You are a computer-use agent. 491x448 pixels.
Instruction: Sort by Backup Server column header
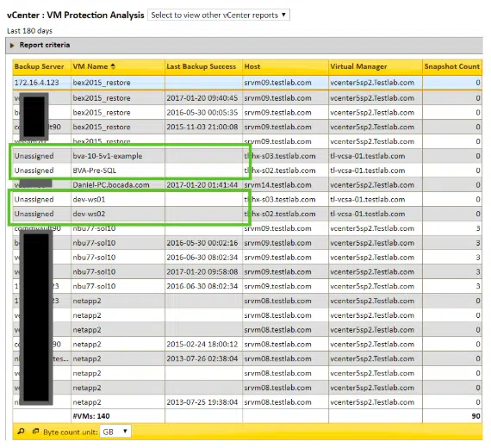tap(39, 66)
